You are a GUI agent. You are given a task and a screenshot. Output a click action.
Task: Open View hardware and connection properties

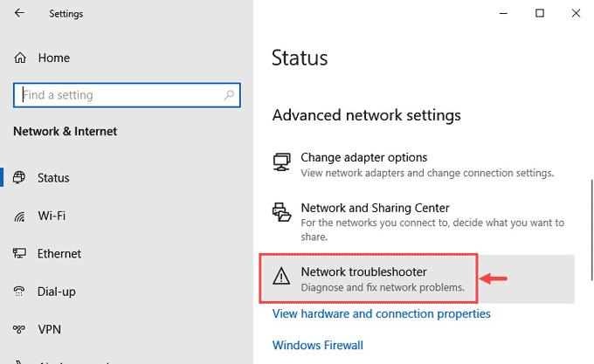(381, 313)
